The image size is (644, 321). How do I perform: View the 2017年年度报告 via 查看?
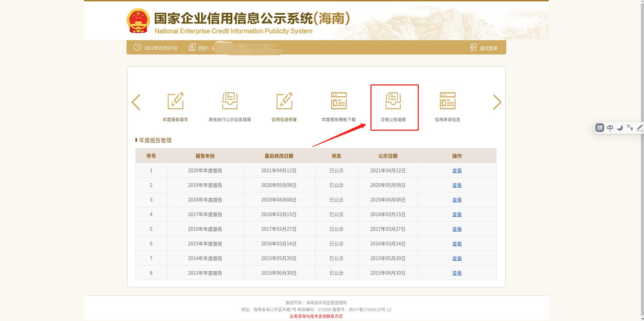tap(457, 214)
